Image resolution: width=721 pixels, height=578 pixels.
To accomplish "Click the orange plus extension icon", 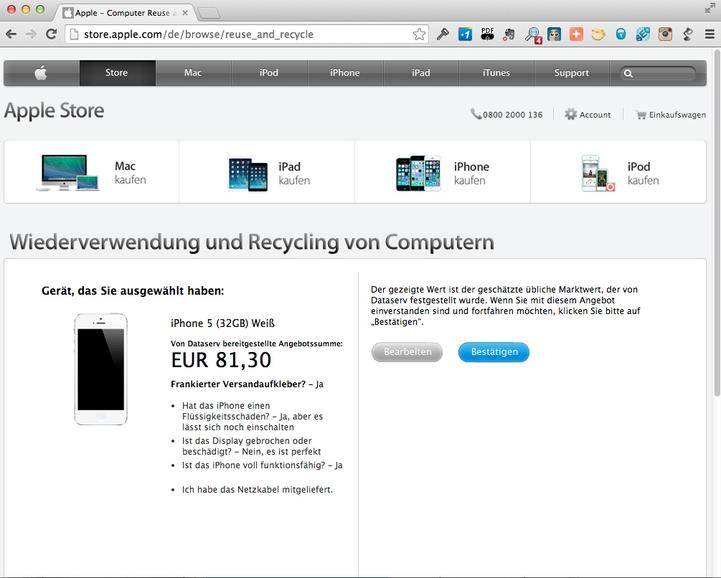I will 576,34.
